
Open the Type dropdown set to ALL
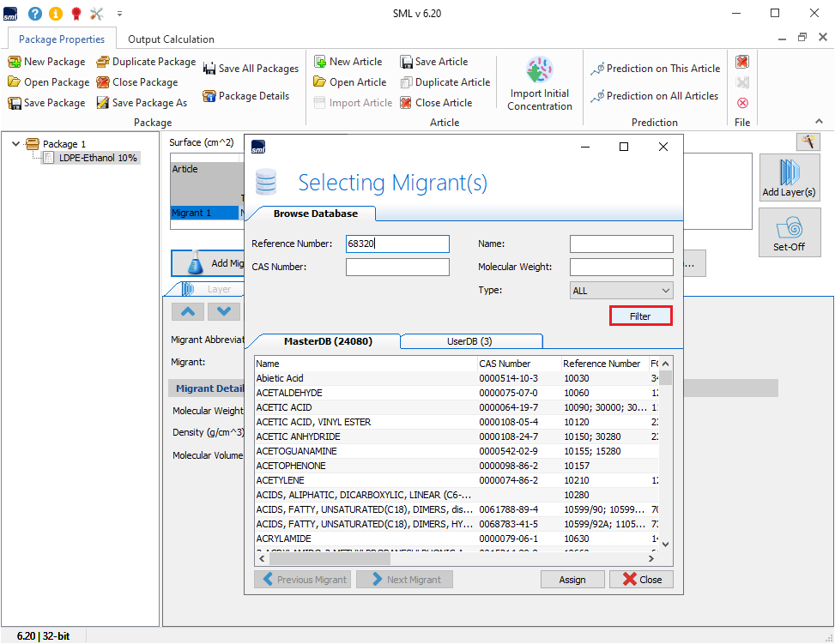pyautogui.click(x=621, y=291)
